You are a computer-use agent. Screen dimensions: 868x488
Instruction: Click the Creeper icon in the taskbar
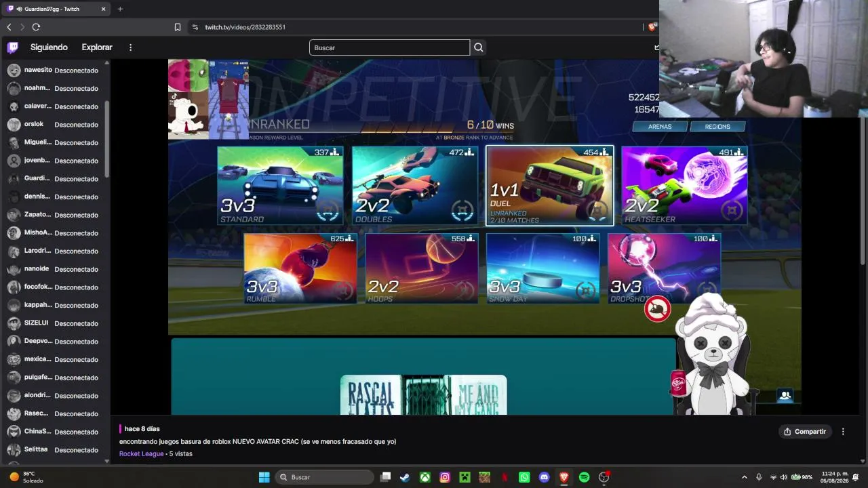[465, 477]
